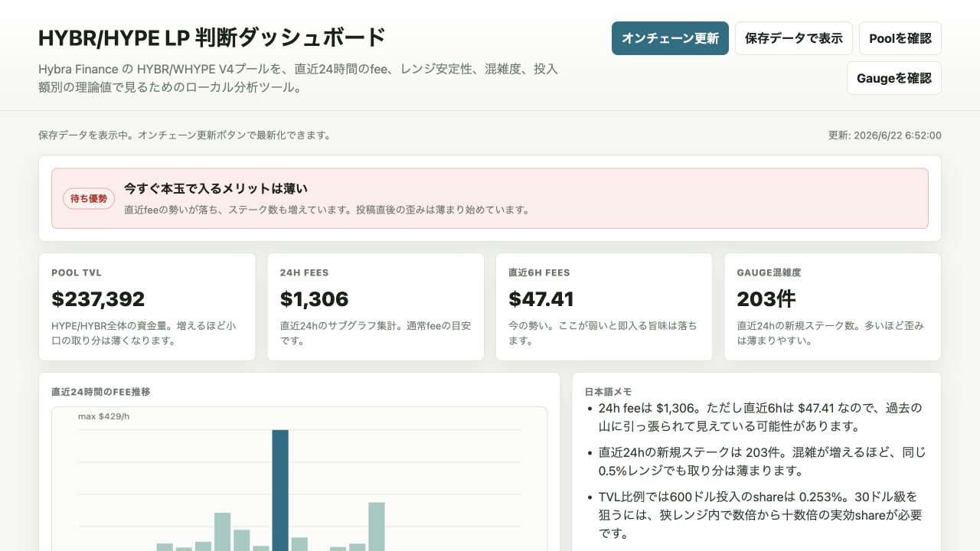Click the 更新: 2026/6/22 6:52:00 timestamp

click(x=885, y=135)
